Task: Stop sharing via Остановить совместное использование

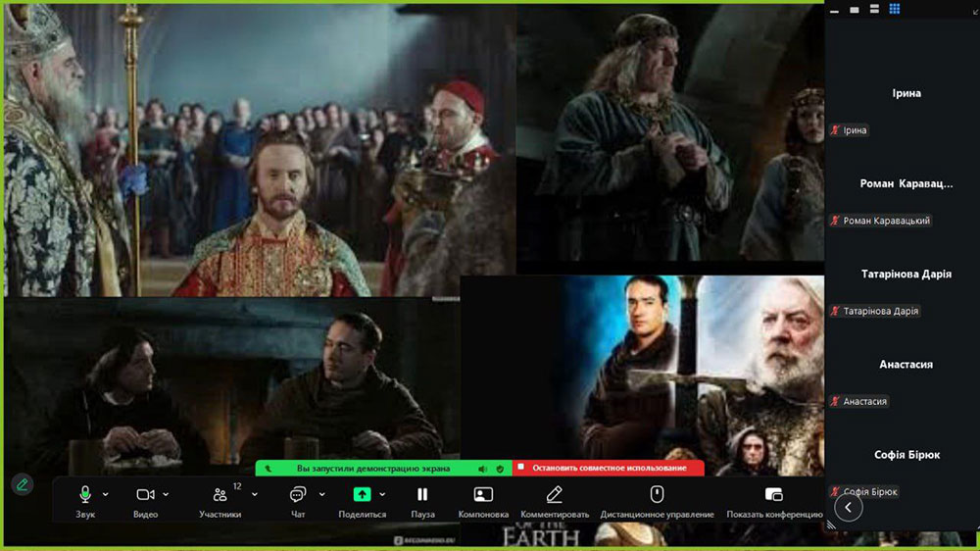Action: click(608, 469)
